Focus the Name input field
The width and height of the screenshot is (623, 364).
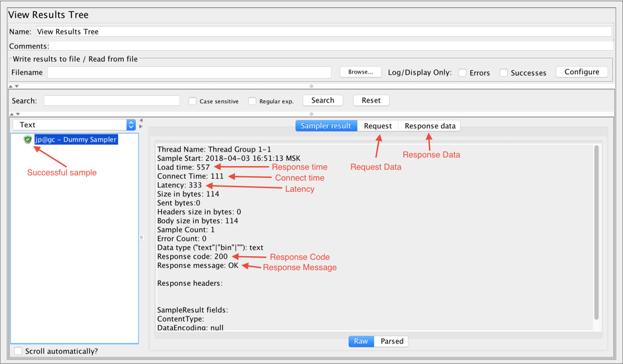pyautogui.click(x=324, y=32)
